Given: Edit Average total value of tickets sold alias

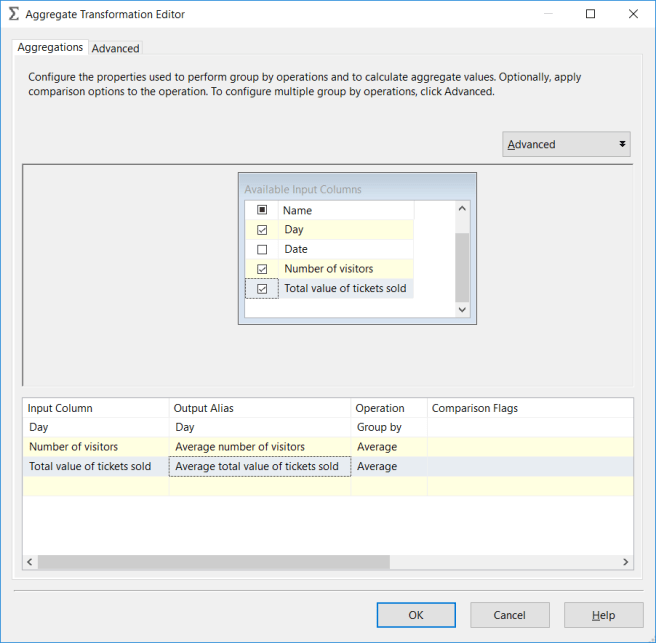Looking at the screenshot, I should pos(260,466).
